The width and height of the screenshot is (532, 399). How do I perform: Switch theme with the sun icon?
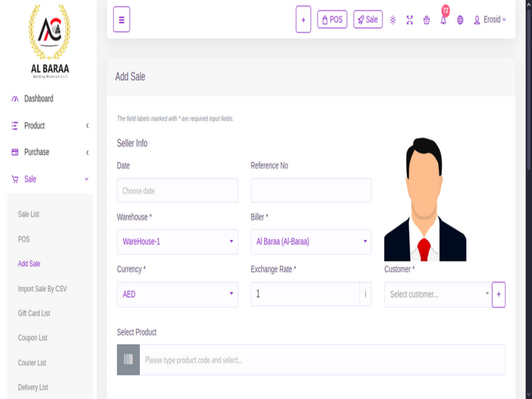(393, 20)
